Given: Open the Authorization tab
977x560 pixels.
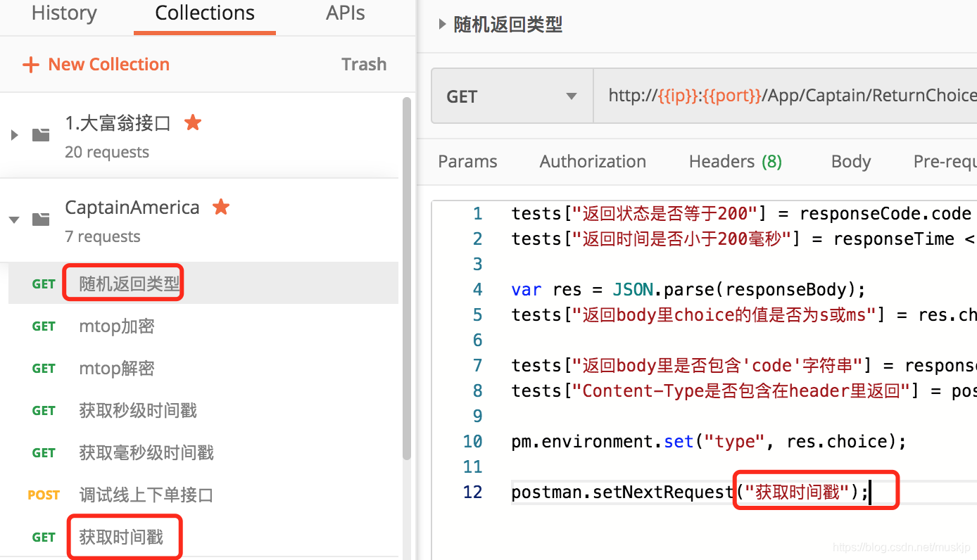Looking at the screenshot, I should tap(593, 162).
